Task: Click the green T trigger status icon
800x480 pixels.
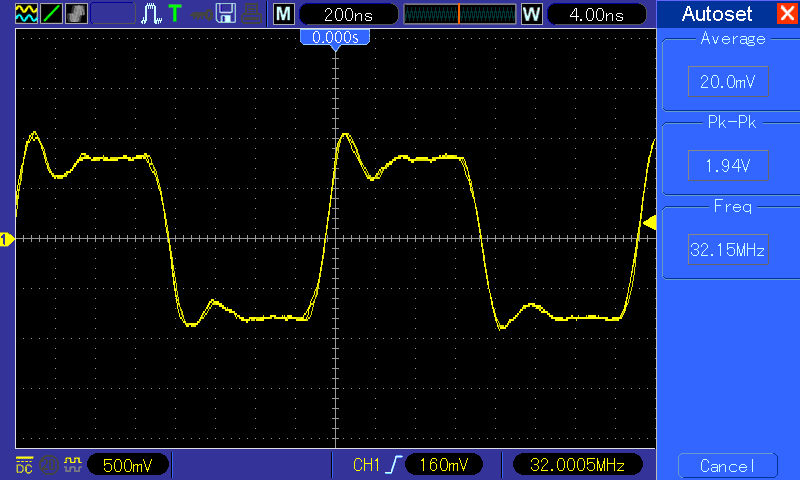Action: coord(175,13)
